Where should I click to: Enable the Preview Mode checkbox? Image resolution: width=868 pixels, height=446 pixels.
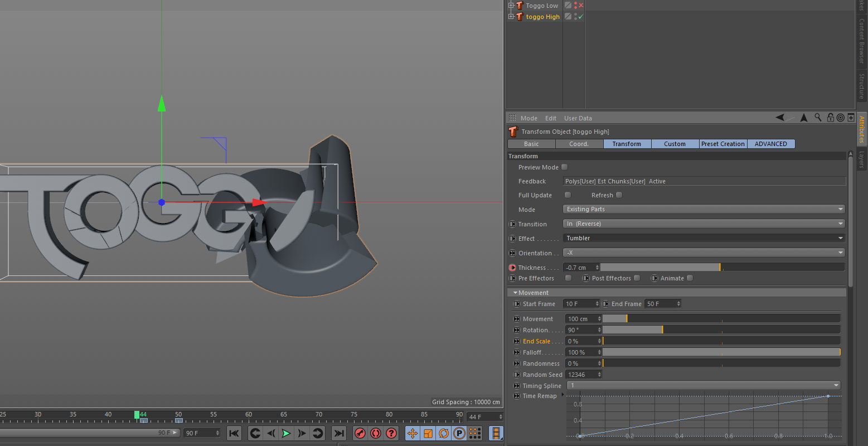pos(565,167)
